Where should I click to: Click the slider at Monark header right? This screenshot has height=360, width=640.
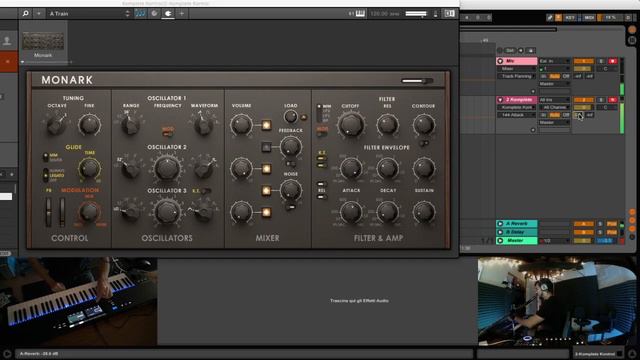417,81
